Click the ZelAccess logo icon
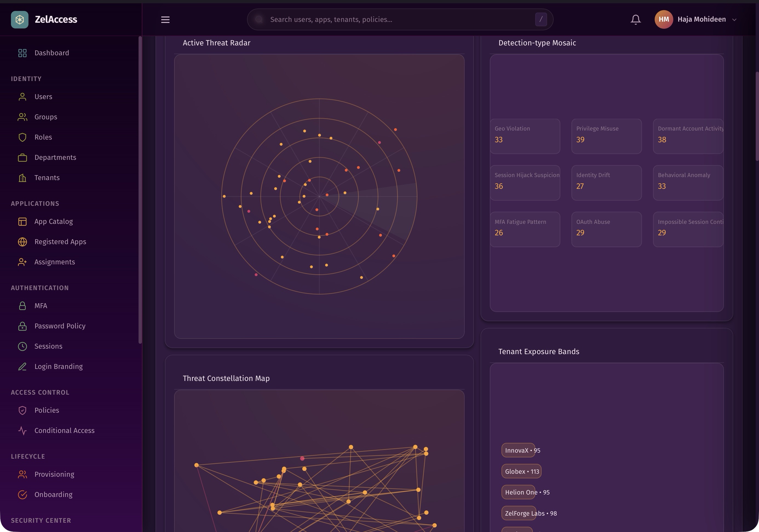Image resolution: width=759 pixels, height=532 pixels. [20, 19]
